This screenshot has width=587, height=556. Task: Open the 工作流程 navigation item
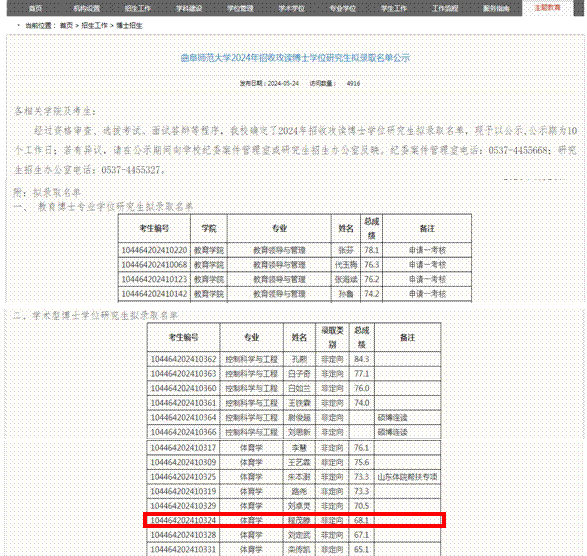445,8
